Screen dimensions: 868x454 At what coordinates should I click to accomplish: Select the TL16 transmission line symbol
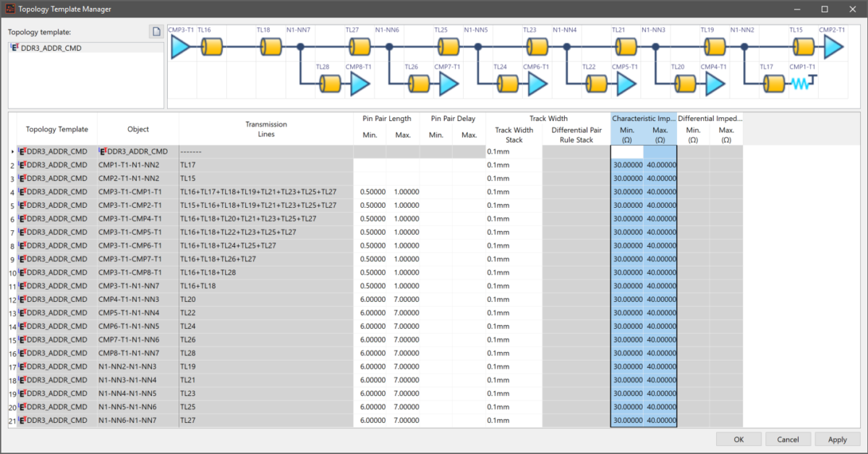tap(211, 48)
